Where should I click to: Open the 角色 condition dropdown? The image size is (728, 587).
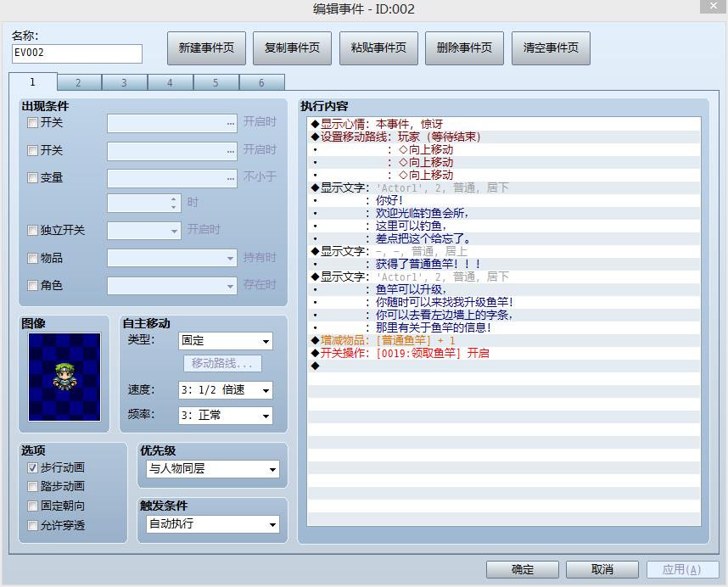tap(172, 286)
